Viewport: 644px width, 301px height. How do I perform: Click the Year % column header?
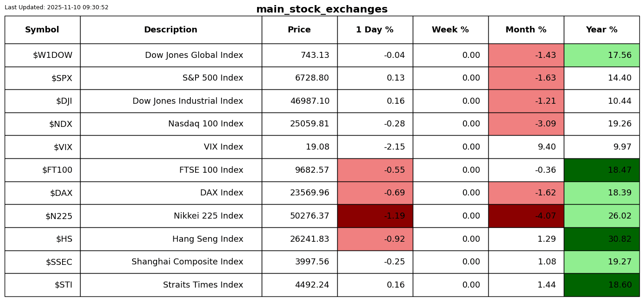pos(601,30)
